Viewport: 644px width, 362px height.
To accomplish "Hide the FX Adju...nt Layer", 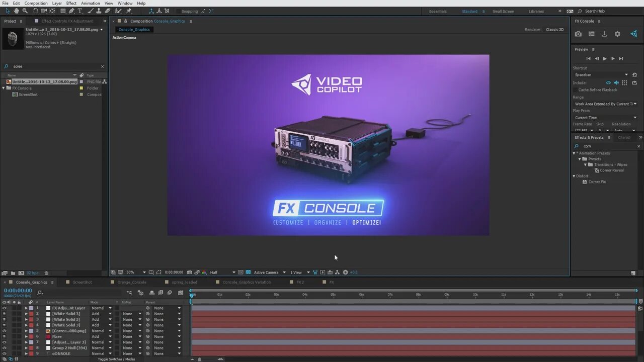I will pos(5,308).
